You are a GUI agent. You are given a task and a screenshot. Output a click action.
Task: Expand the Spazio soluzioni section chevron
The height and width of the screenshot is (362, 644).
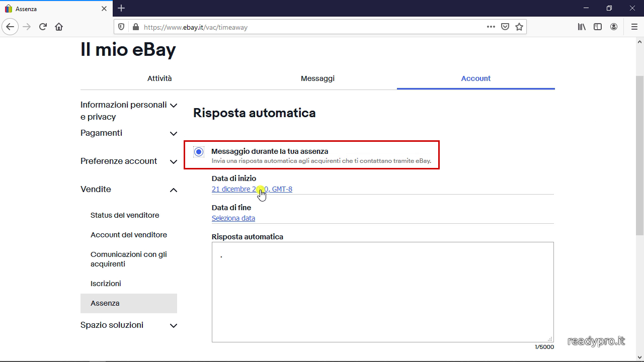[x=174, y=326]
